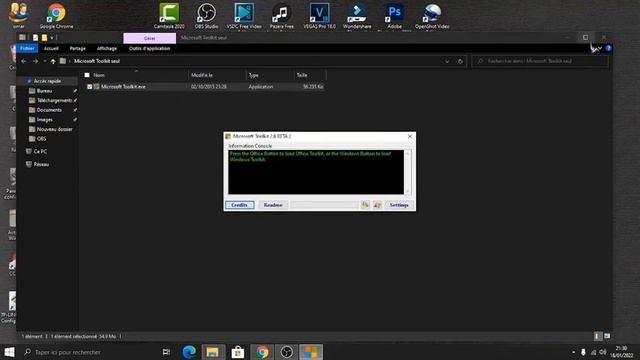Go back in Explorer navigation

24,61
